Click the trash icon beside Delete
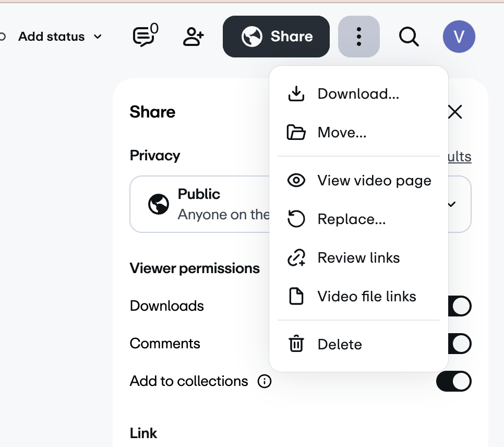The height and width of the screenshot is (447, 504). point(296,344)
